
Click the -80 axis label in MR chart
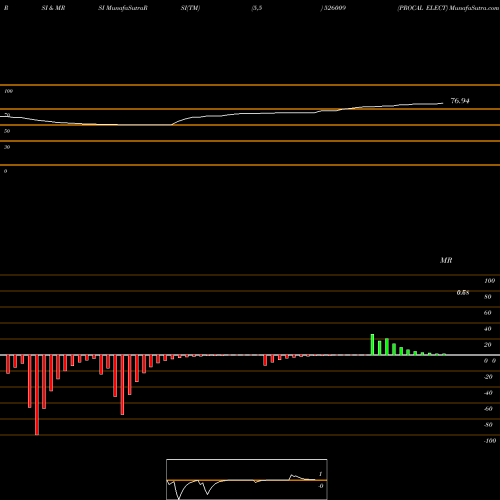488,425
